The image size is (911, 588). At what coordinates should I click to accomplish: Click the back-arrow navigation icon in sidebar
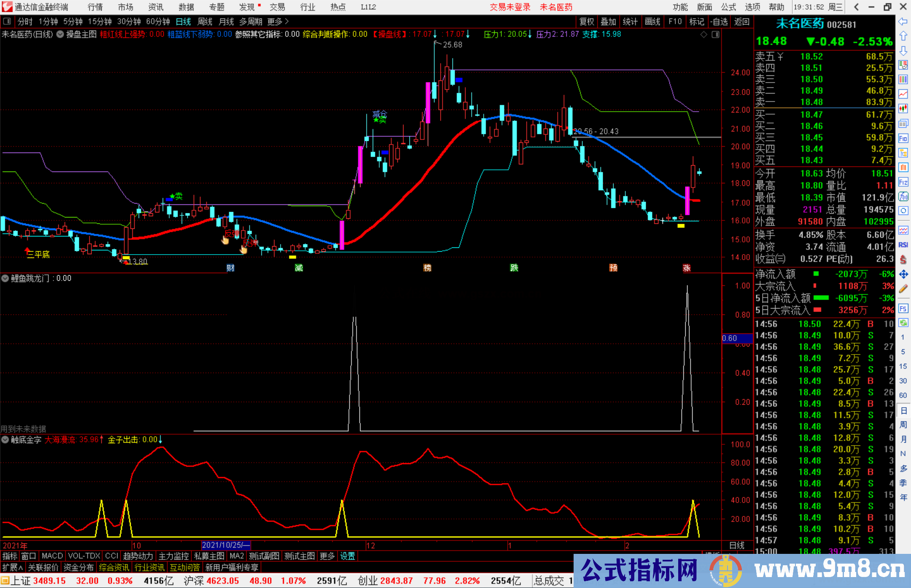[903, 21]
